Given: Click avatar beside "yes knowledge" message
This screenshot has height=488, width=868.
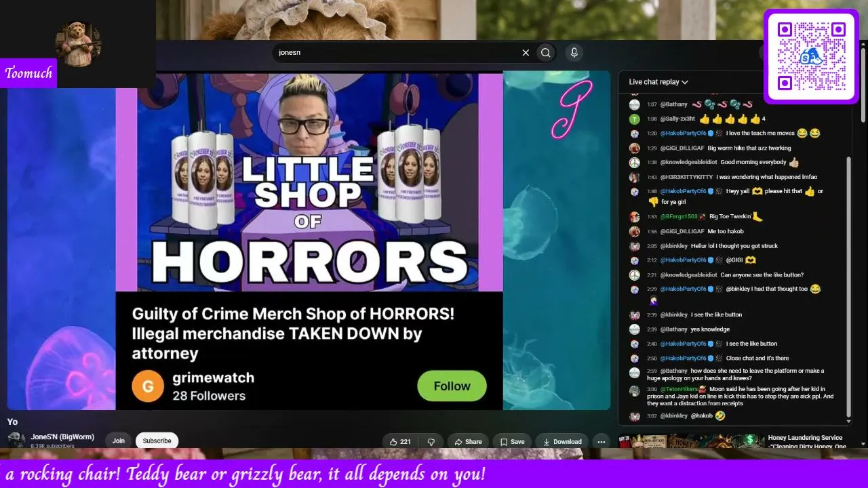Looking at the screenshot, I should point(634,329).
